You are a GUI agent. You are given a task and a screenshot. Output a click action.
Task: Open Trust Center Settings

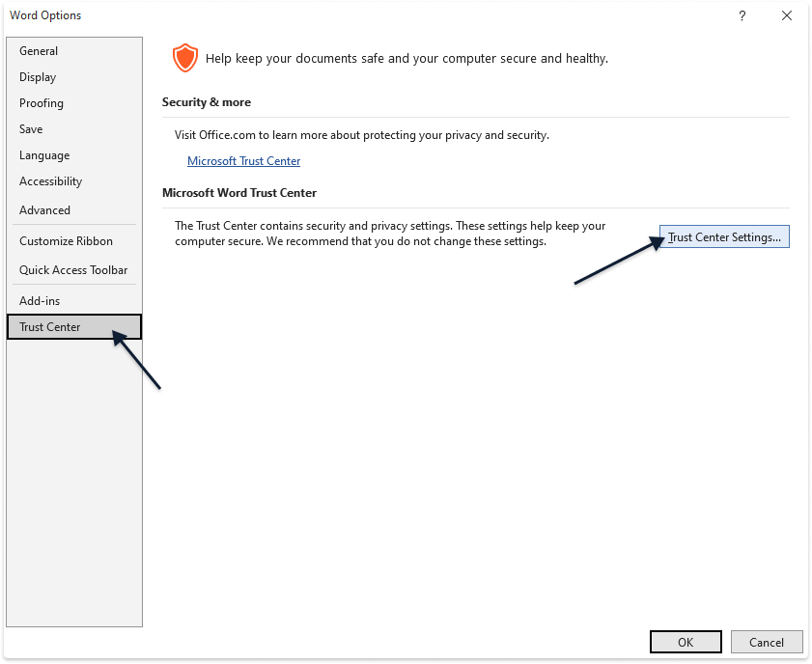coord(724,237)
